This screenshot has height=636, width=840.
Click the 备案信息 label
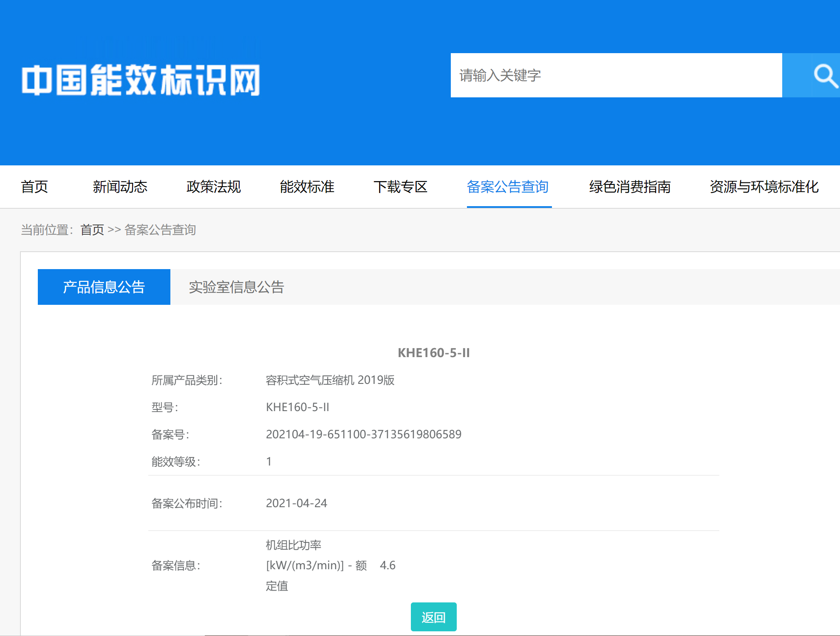point(176,565)
